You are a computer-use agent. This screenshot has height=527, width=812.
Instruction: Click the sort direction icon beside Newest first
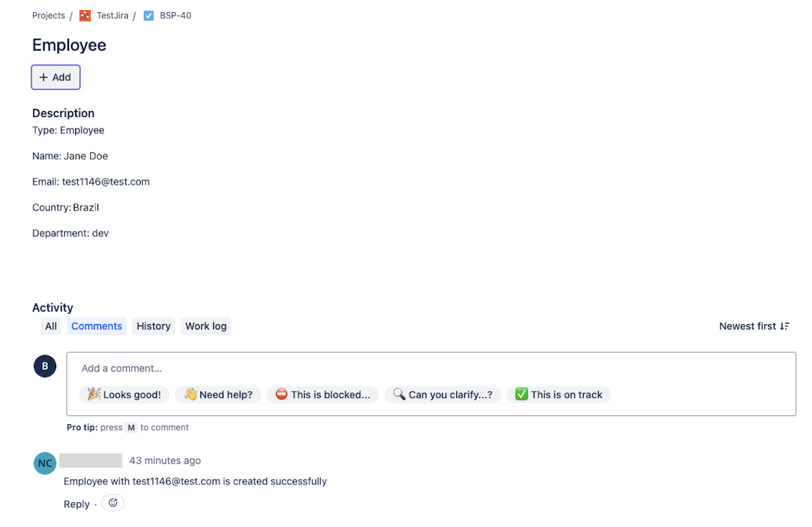784,326
